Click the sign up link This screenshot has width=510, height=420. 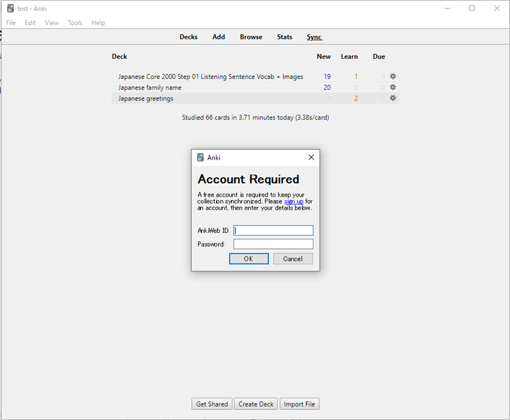[294, 202]
